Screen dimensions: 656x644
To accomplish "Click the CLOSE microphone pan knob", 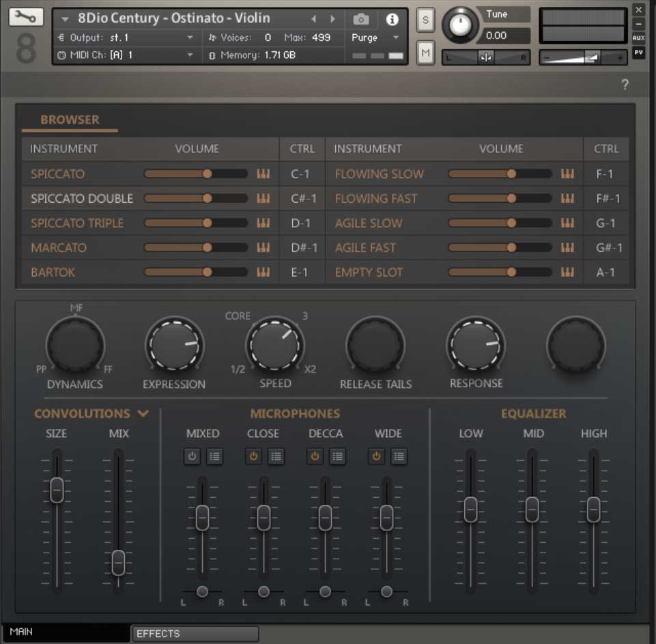I will pos(263,591).
